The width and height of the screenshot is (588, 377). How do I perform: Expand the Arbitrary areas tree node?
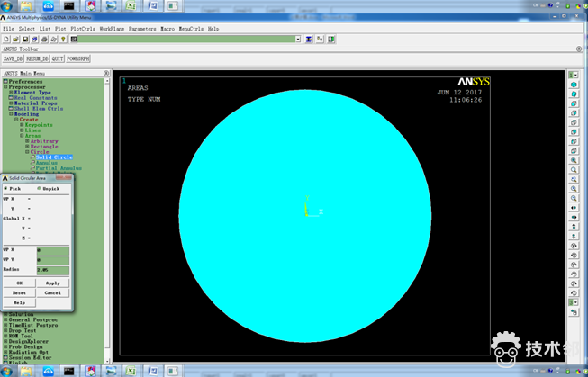click(27, 141)
